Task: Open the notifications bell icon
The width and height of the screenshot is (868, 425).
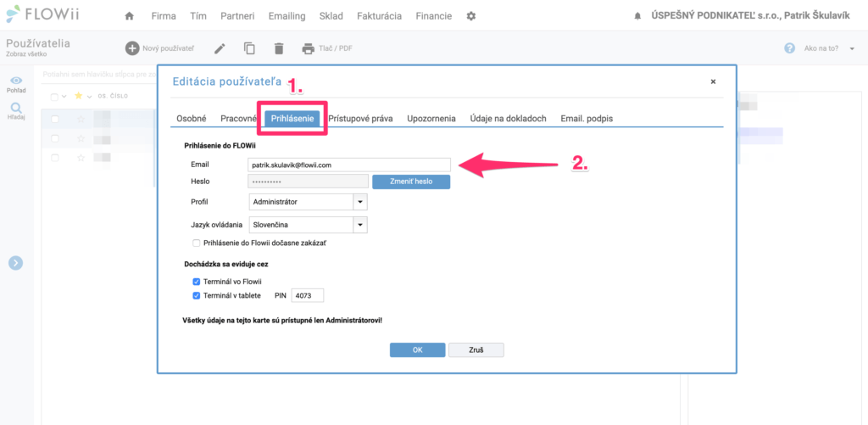Action: [637, 17]
